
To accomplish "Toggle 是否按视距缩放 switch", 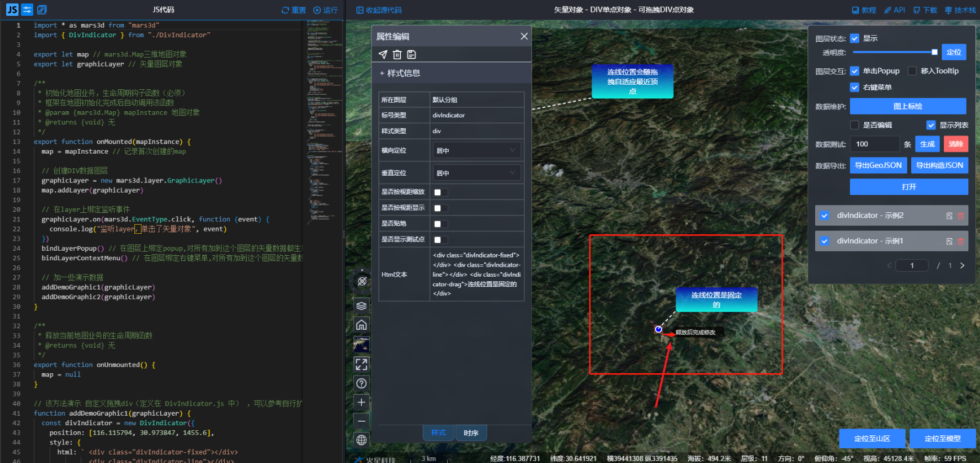I will [x=440, y=192].
